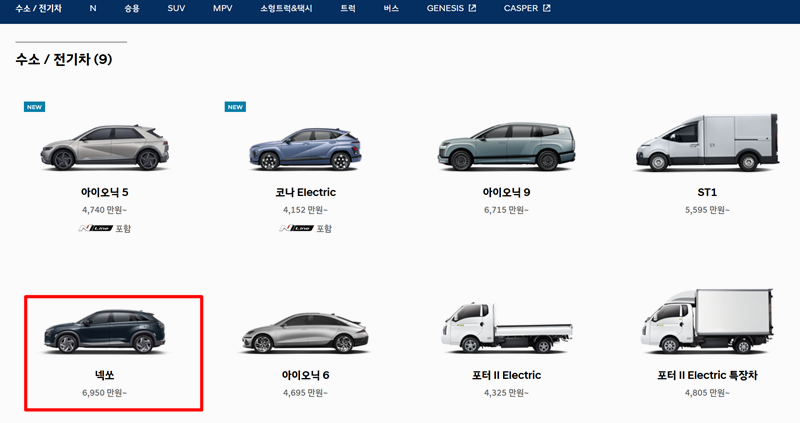Open the 수소 / 전기차 category tab
The width and height of the screenshot is (800, 423).
click(38, 8)
